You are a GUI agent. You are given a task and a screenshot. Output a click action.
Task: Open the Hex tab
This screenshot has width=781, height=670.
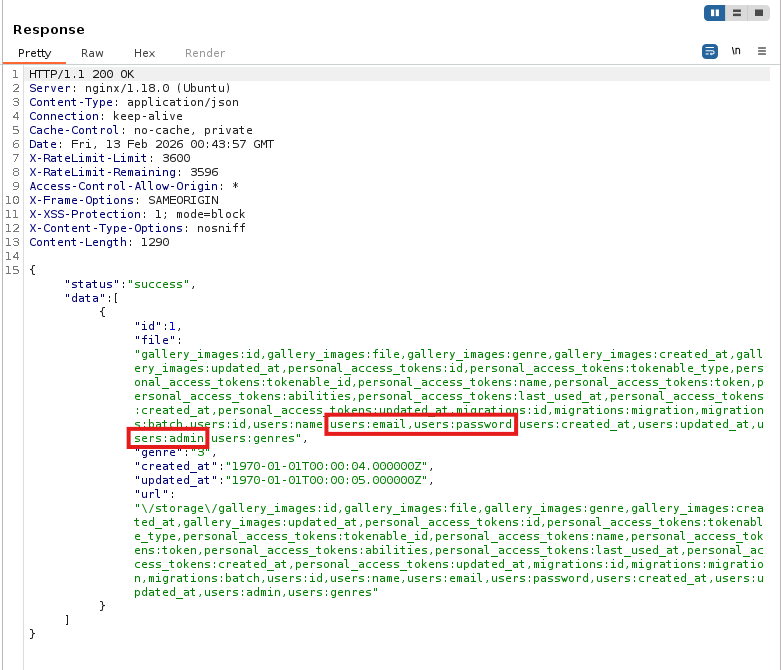pyautogui.click(x=145, y=53)
